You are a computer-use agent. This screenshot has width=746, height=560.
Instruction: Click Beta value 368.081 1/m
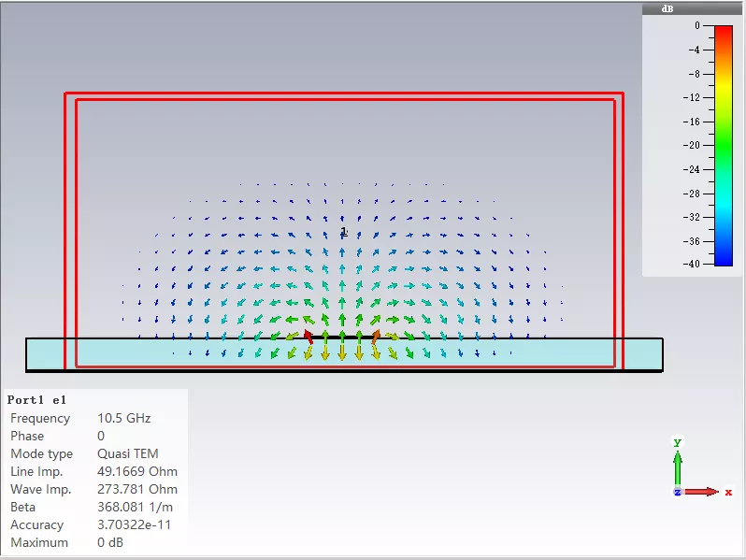pyautogui.click(x=135, y=507)
